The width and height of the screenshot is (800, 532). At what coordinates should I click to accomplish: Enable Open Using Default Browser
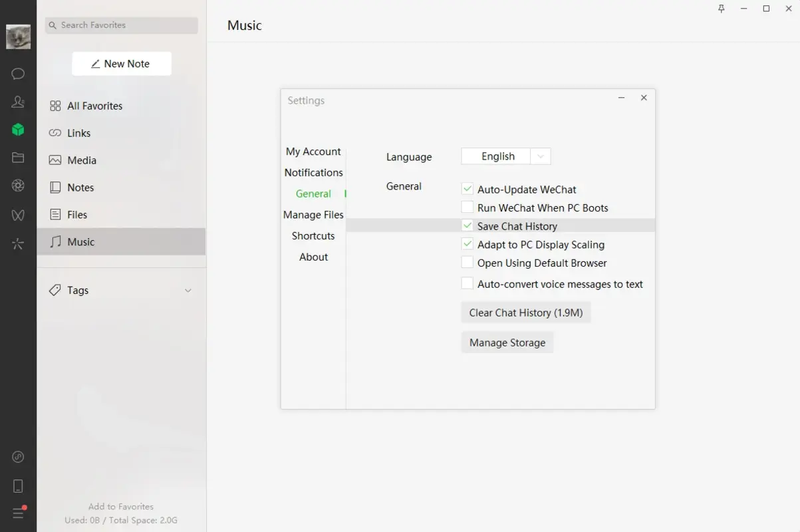[467, 262]
